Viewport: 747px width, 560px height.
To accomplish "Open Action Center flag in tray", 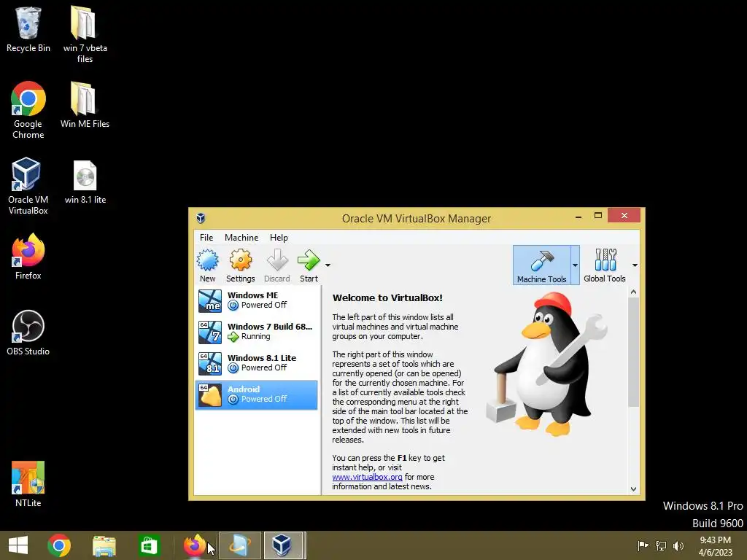I will [x=643, y=545].
